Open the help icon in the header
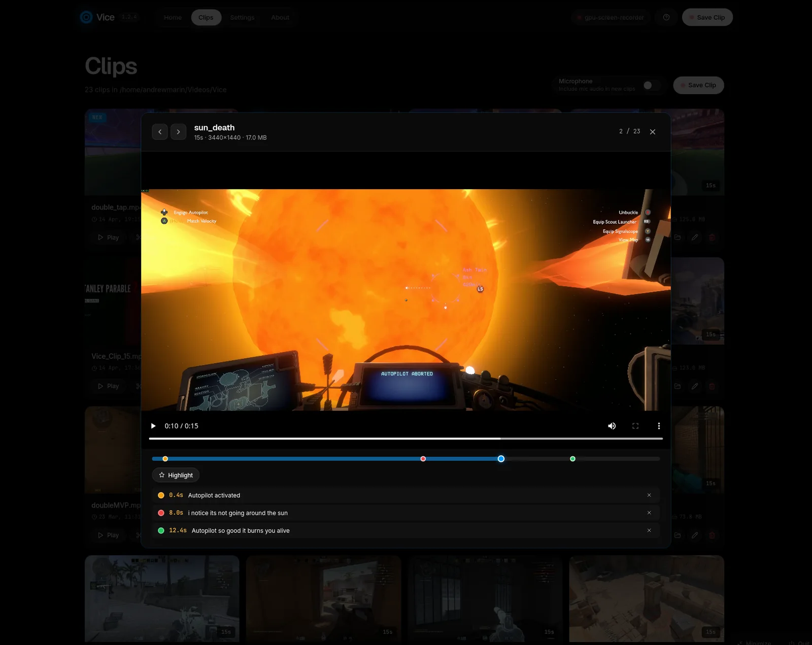 coord(666,17)
